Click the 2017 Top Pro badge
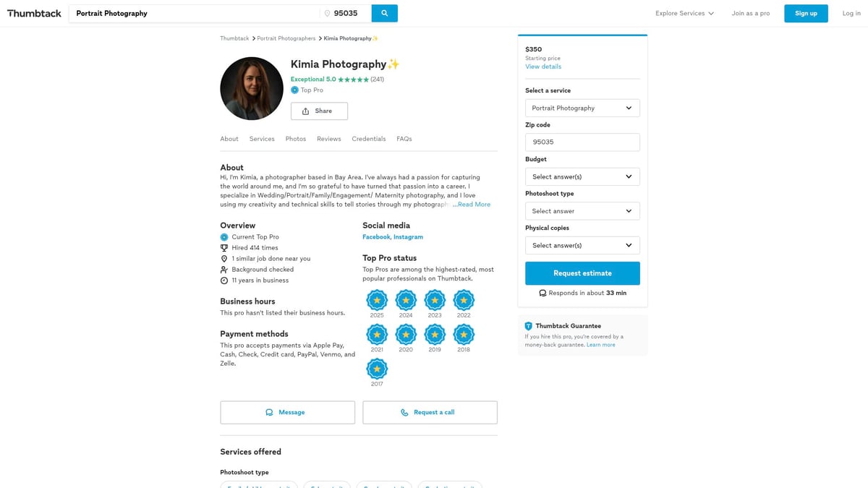The width and height of the screenshot is (868, 488). [377, 369]
